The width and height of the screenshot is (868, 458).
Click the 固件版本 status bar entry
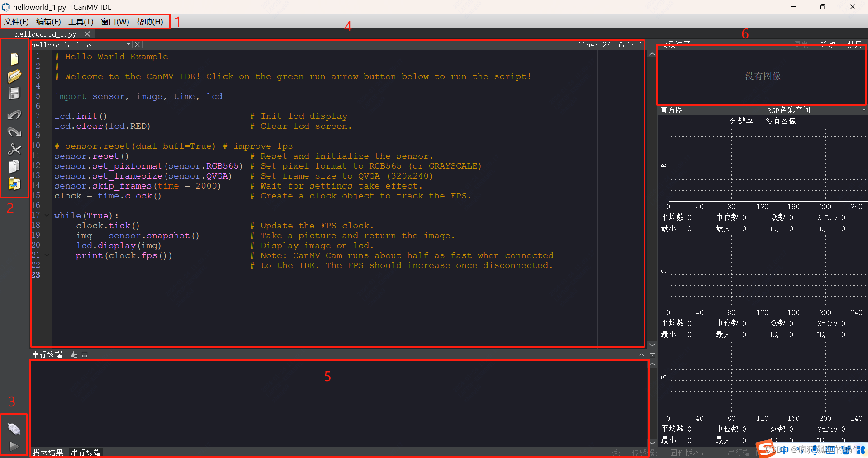(687, 453)
